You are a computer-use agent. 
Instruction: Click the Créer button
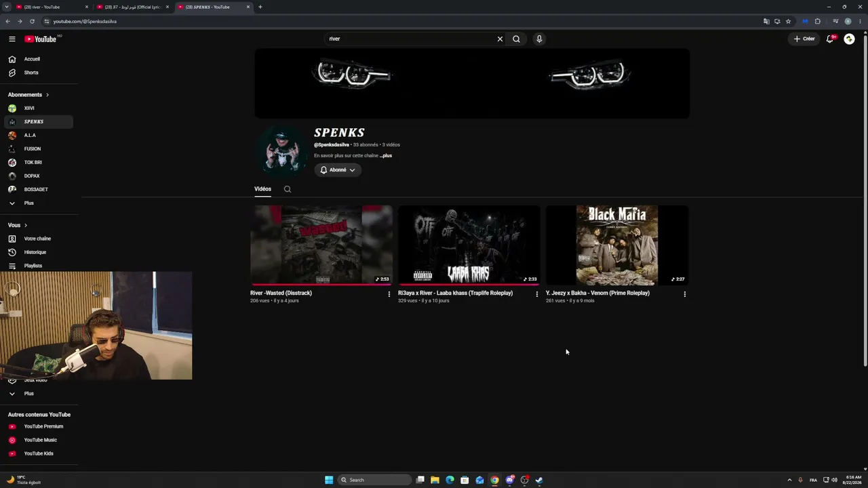pos(804,39)
